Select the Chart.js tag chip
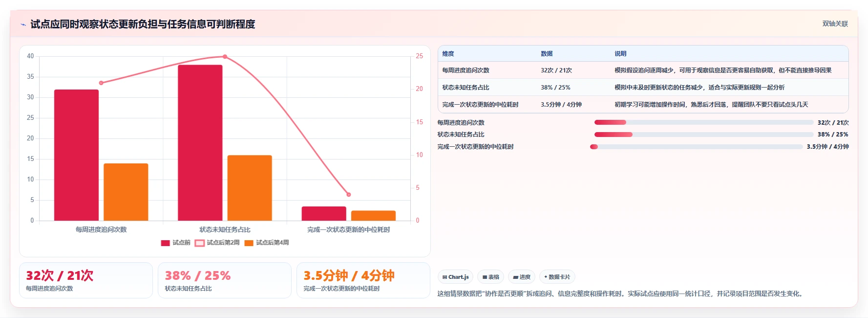 (x=455, y=277)
